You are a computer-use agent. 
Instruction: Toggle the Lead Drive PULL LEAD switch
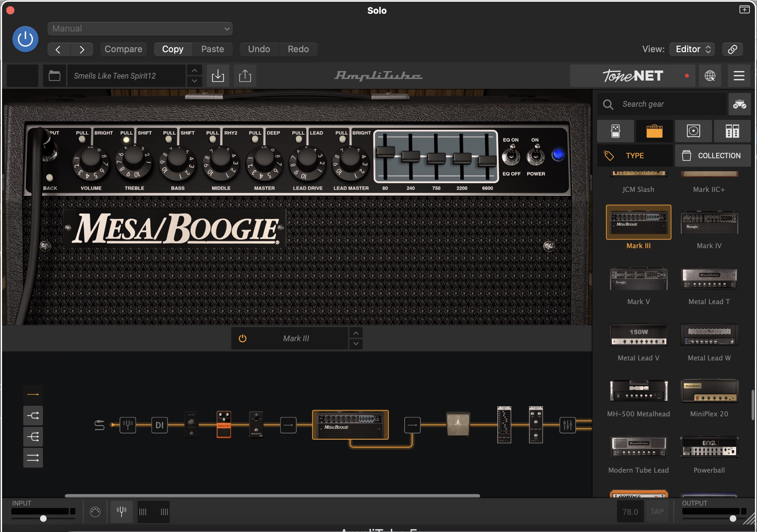(x=299, y=139)
